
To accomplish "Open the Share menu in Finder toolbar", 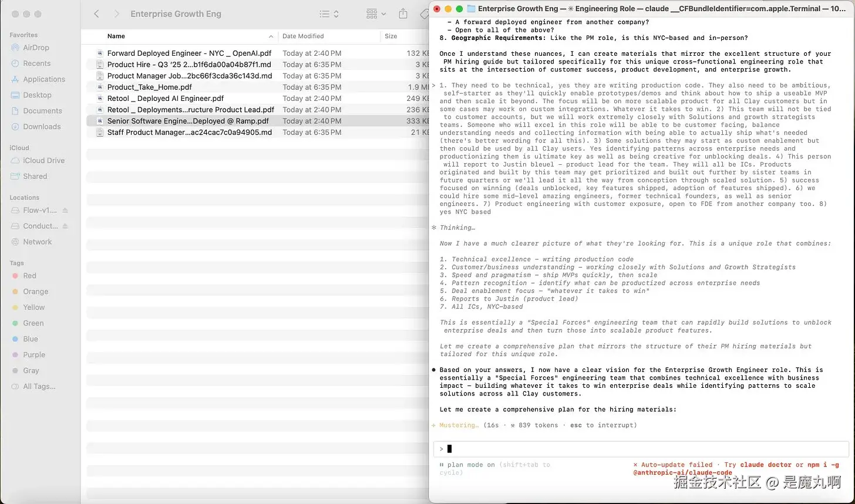I will [403, 13].
